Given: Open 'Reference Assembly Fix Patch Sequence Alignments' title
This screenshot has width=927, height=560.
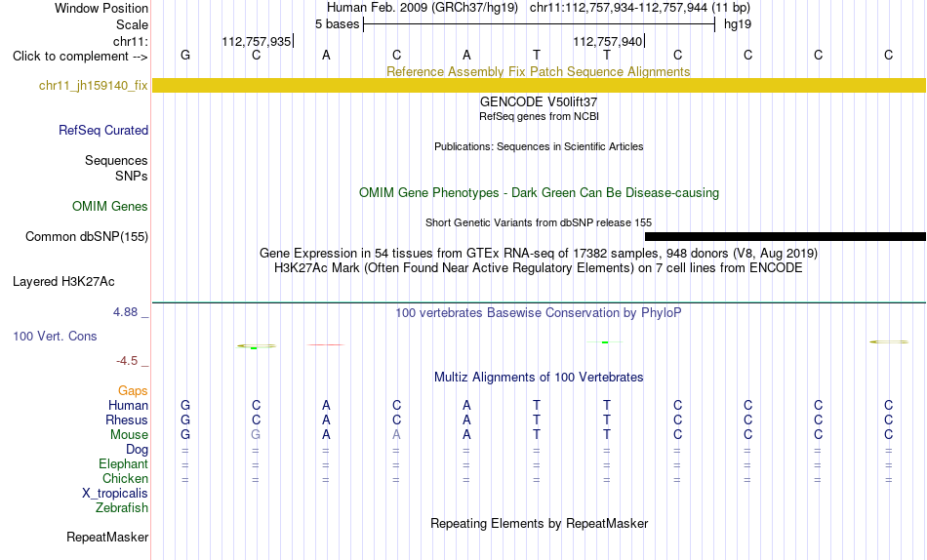Looking at the screenshot, I should [539, 71].
